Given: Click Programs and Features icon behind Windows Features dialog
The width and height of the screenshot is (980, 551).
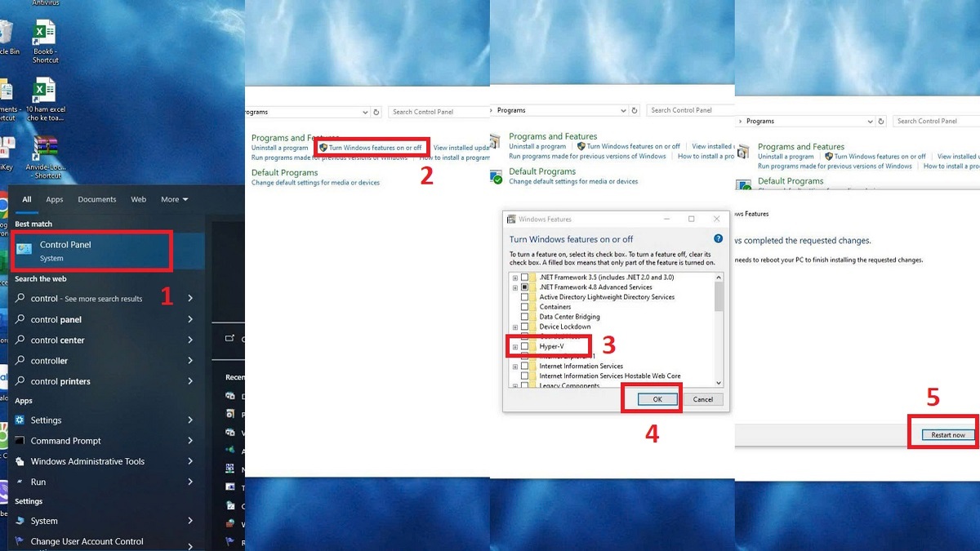Looking at the screenshot, I should (496, 142).
